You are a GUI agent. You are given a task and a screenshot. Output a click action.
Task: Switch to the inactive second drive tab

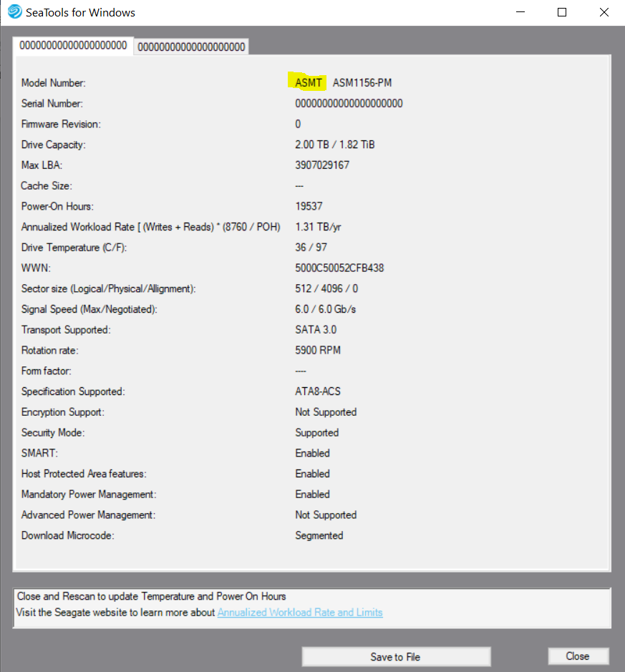pyautogui.click(x=191, y=47)
